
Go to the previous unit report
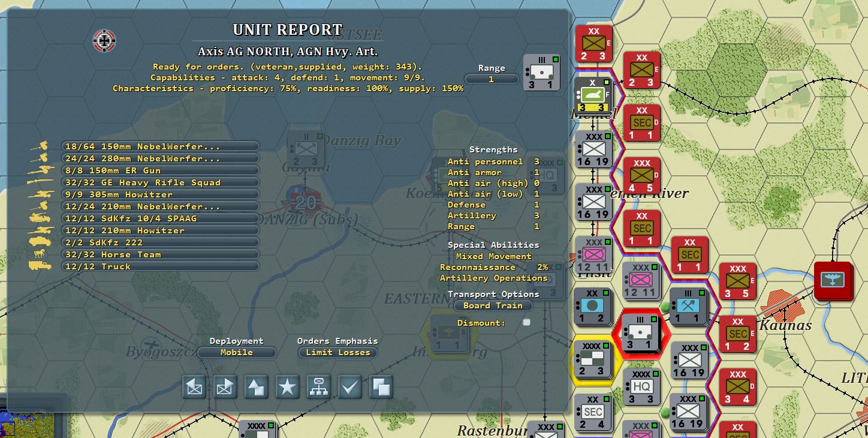coord(194,387)
